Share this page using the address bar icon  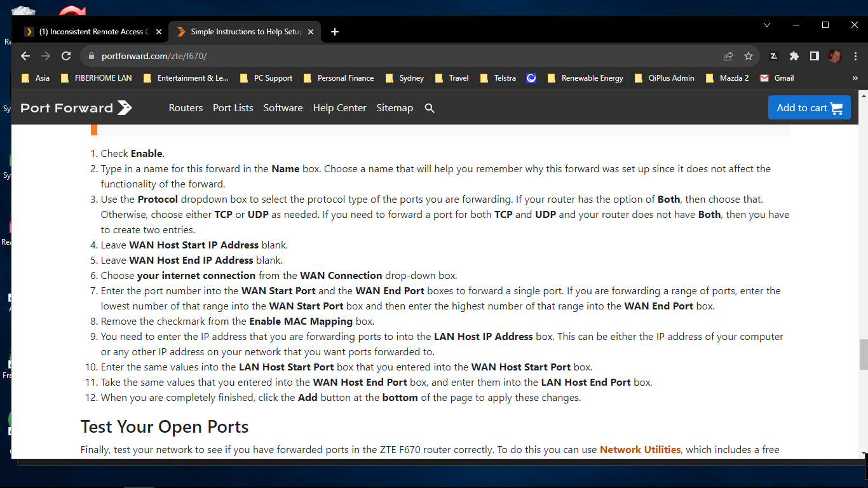pos(728,56)
